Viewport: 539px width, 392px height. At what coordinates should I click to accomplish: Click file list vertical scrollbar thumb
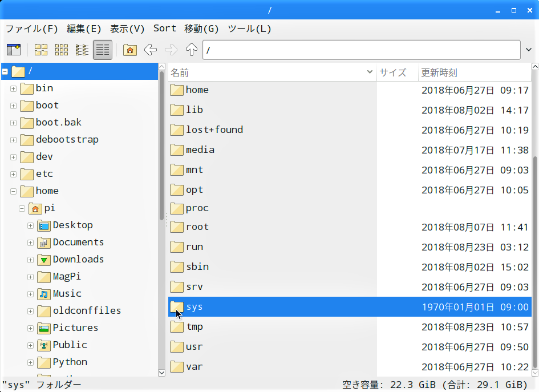pyautogui.click(x=535, y=262)
